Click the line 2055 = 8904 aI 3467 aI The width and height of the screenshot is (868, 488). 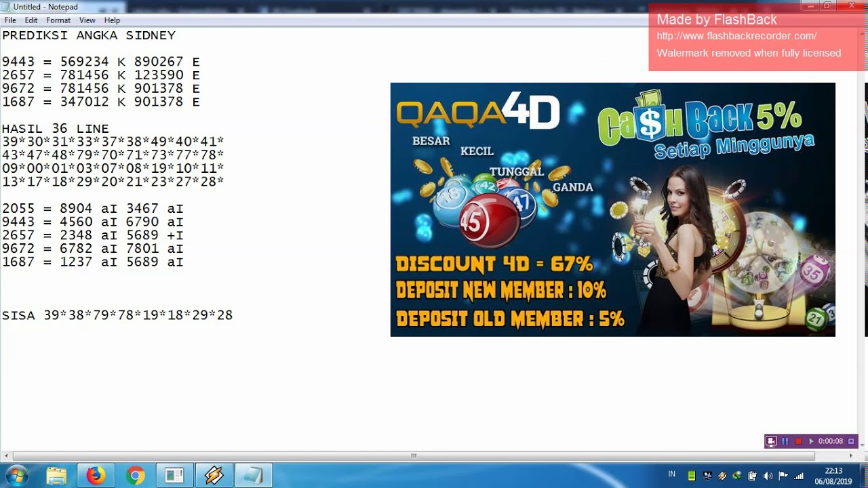93,208
